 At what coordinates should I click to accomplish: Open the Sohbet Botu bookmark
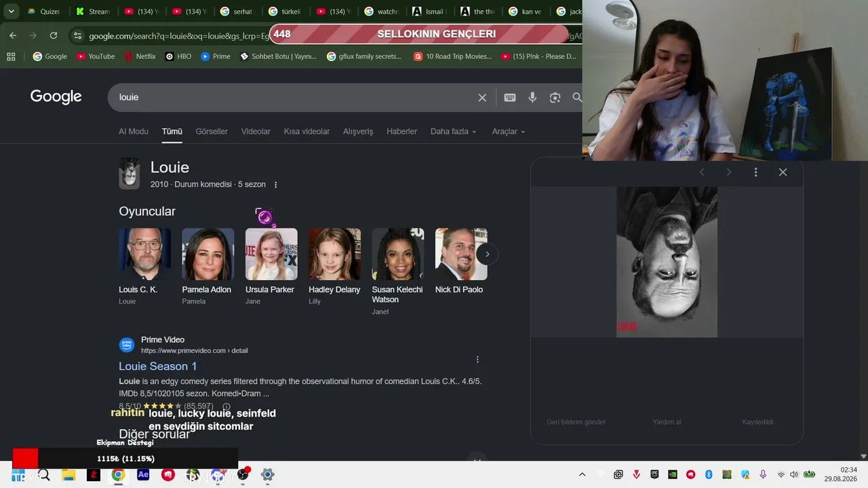(278, 56)
